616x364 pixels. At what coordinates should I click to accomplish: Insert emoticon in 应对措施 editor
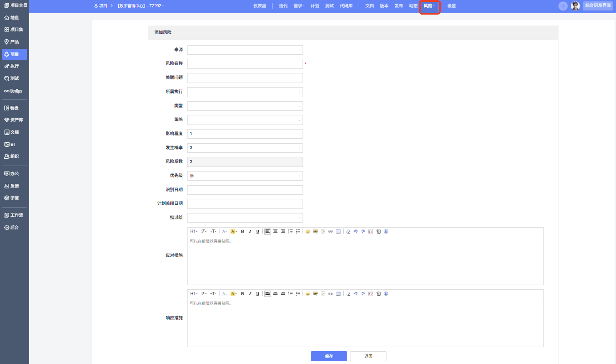[308, 231]
